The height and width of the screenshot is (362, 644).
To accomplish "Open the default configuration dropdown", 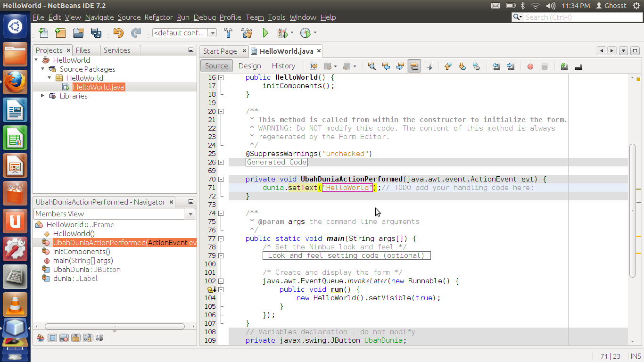I will coord(212,33).
